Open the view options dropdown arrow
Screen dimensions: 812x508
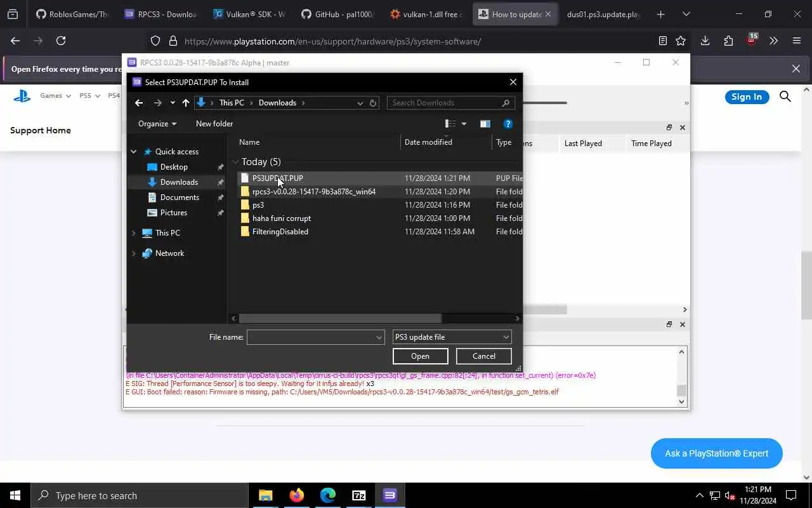(x=464, y=124)
